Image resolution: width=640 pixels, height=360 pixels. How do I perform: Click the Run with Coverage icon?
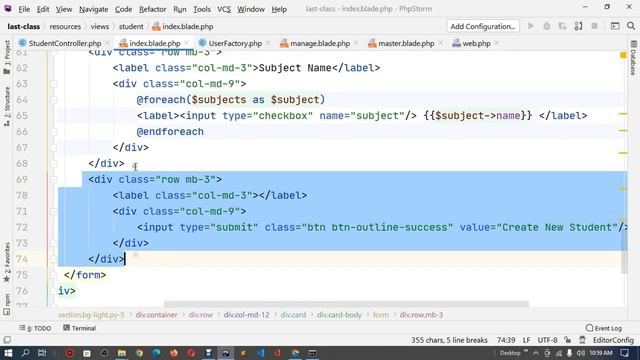tap(562, 26)
